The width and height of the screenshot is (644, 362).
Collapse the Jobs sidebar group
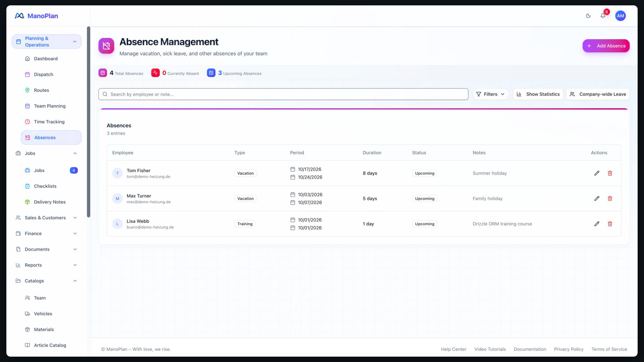point(47,153)
